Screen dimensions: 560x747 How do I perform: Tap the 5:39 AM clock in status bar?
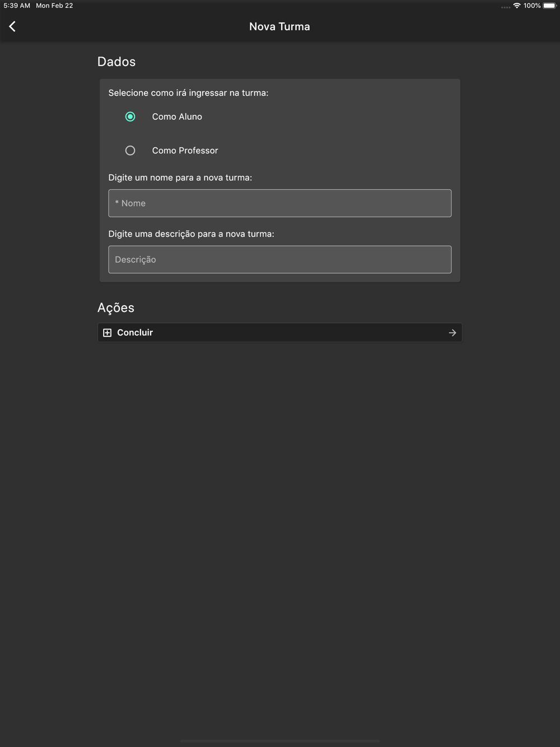click(17, 6)
